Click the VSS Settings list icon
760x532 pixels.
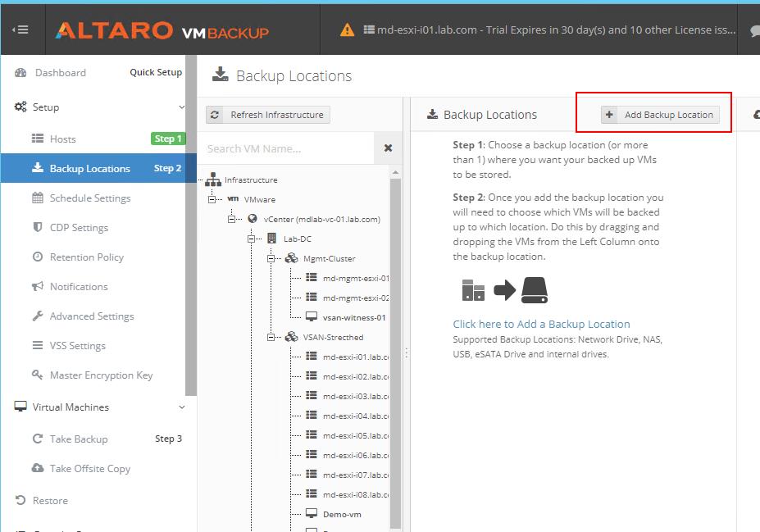click(x=38, y=345)
